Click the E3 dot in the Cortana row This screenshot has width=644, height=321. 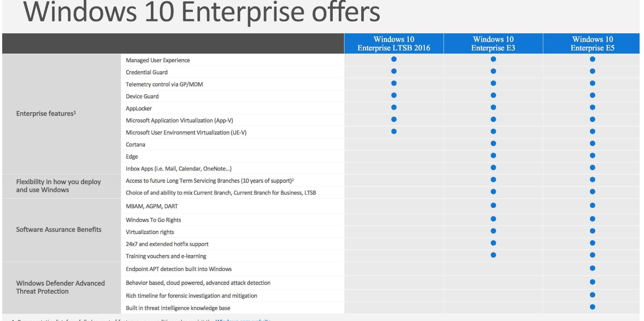[493, 143]
